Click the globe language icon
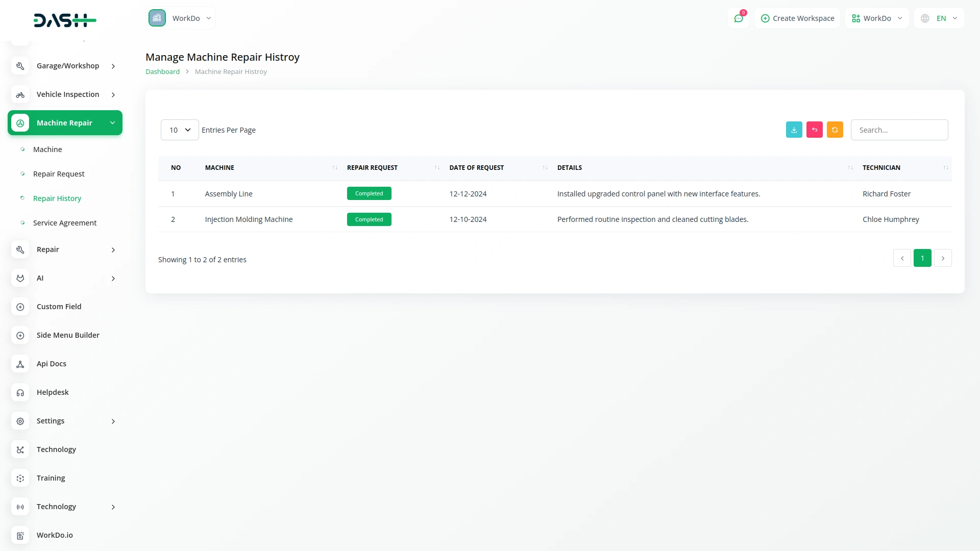The height and width of the screenshot is (551, 980). pyautogui.click(x=925, y=18)
